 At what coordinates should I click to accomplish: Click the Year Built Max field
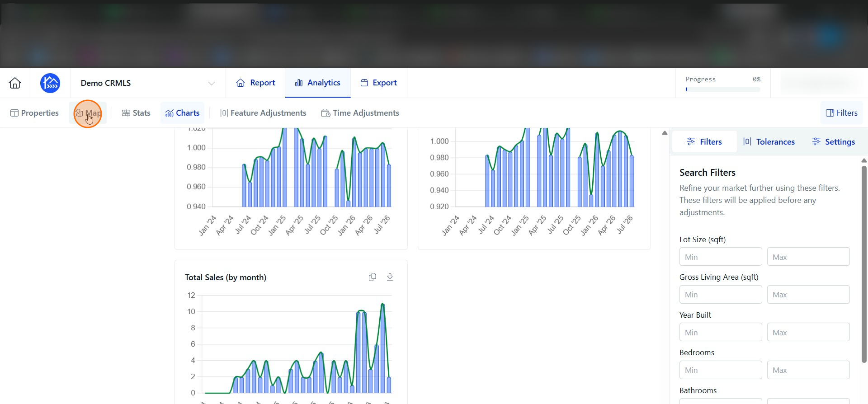point(808,332)
